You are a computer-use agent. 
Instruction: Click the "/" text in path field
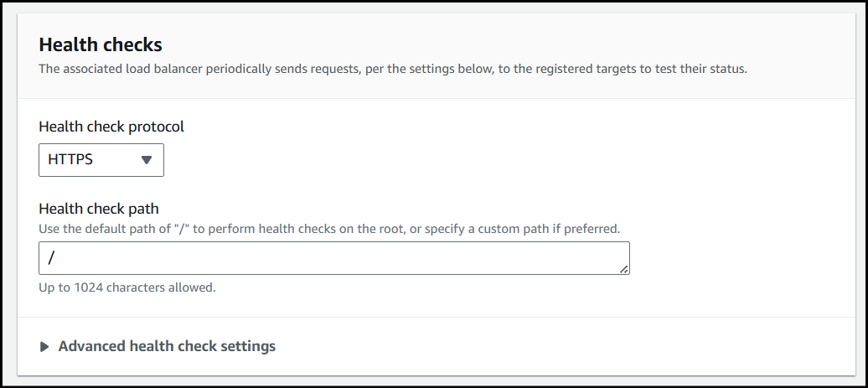pos(51,258)
